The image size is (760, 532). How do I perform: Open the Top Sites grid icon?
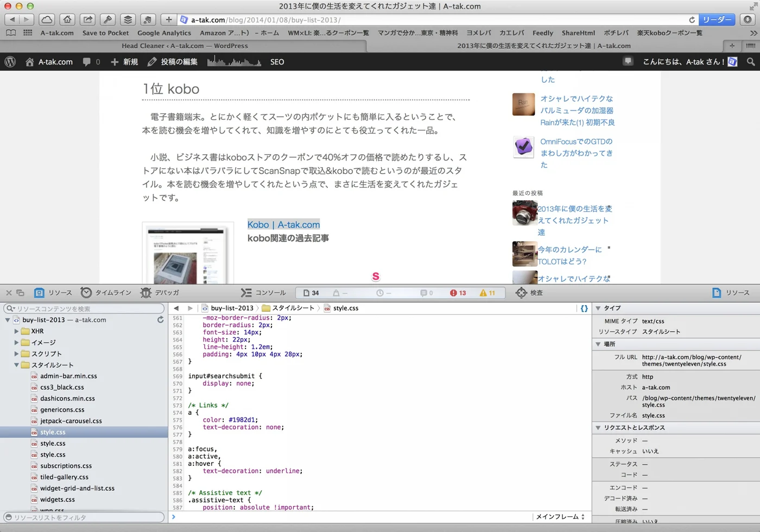coord(28,33)
